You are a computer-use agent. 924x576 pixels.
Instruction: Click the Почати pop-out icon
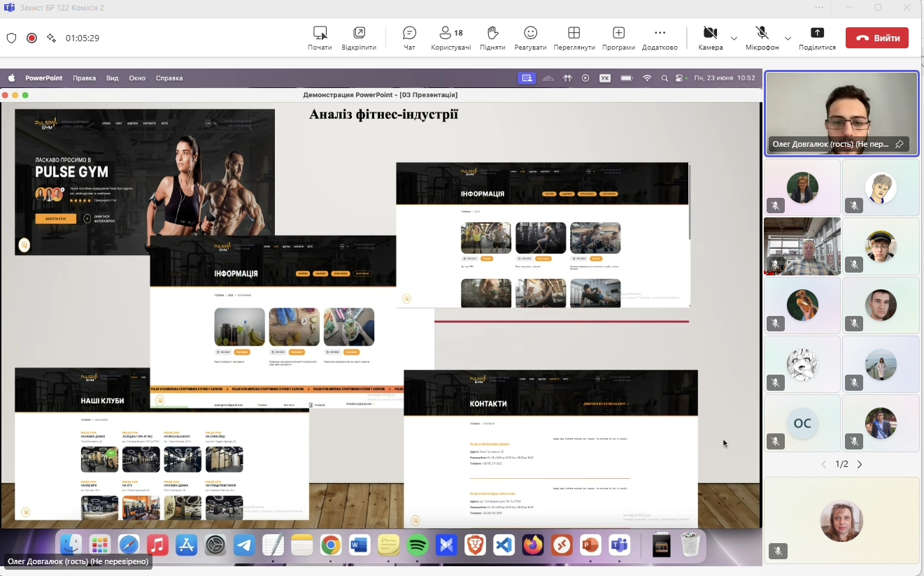tap(320, 38)
